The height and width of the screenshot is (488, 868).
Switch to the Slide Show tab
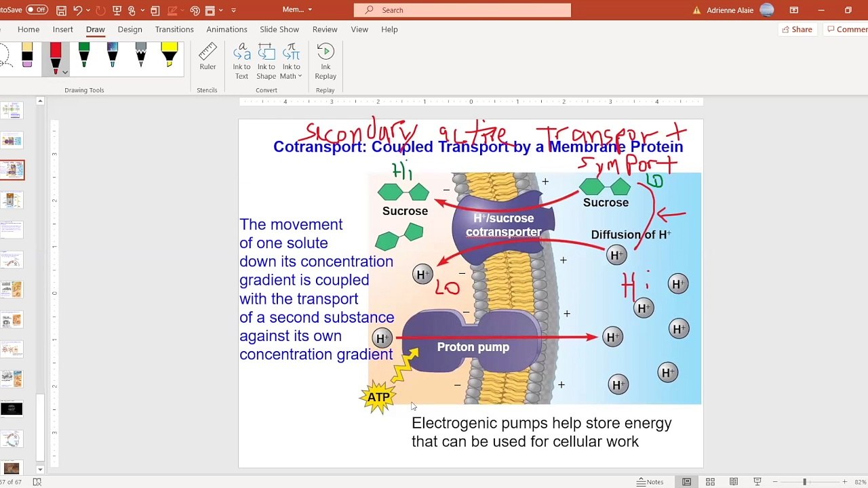279,29
